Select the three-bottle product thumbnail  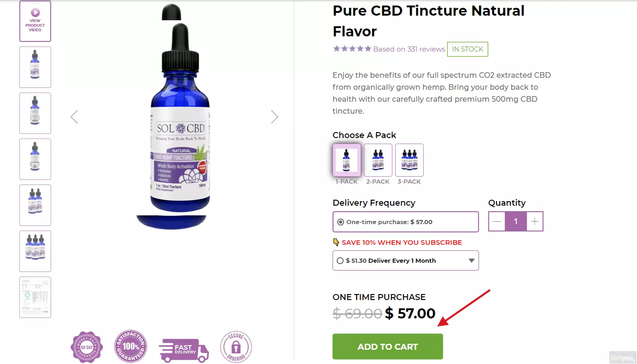click(x=35, y=251)
